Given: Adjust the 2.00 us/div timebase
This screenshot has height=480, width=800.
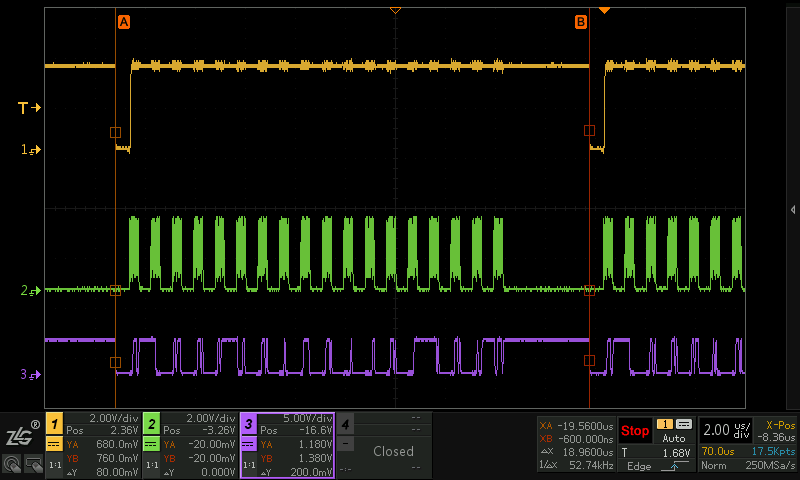Looking at the screenshot, I should pos(727,430).
